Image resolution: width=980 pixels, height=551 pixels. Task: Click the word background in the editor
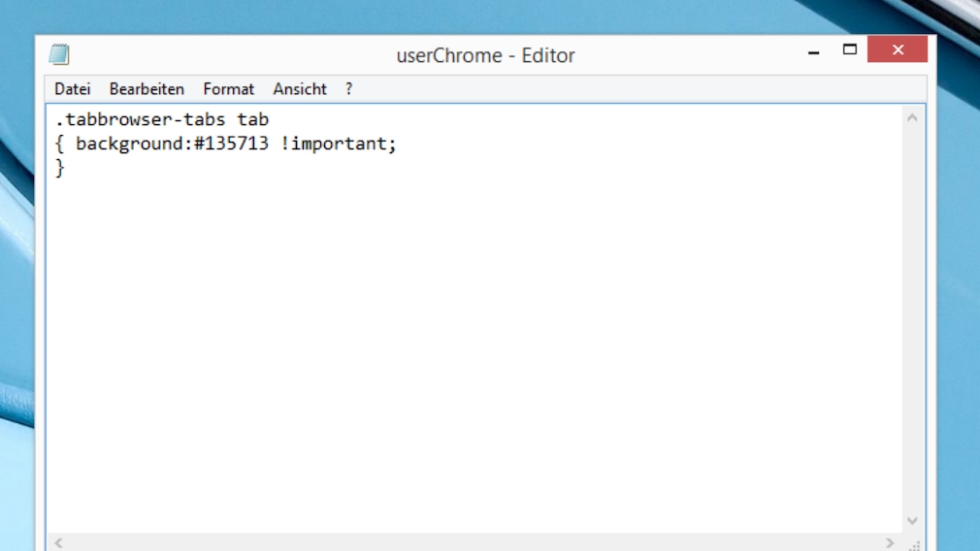128,145
